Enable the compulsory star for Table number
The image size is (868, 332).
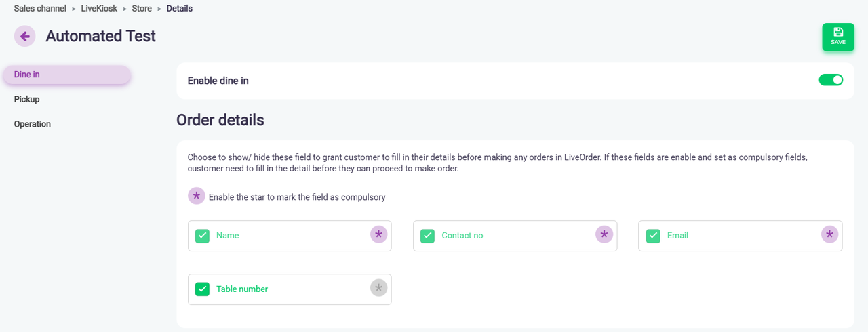coord(379,288)
